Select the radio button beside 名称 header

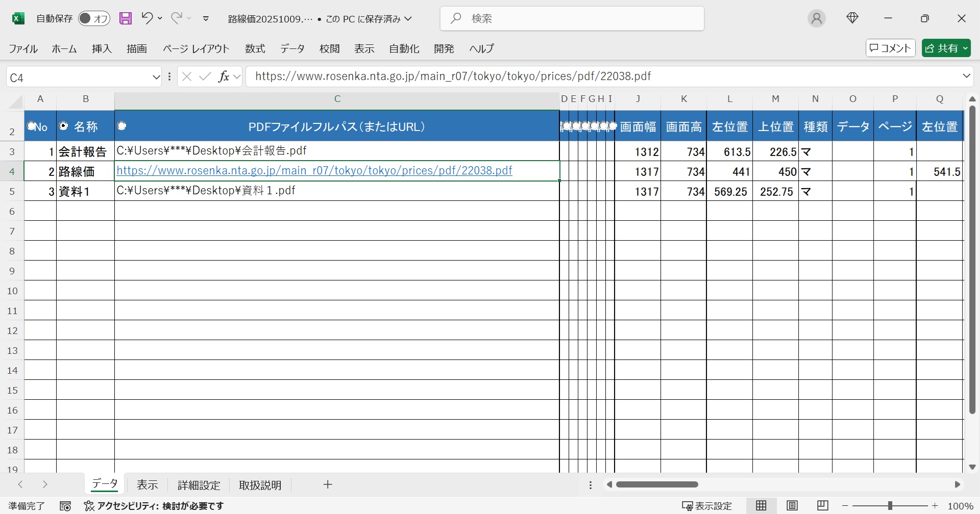pos(64,126)
